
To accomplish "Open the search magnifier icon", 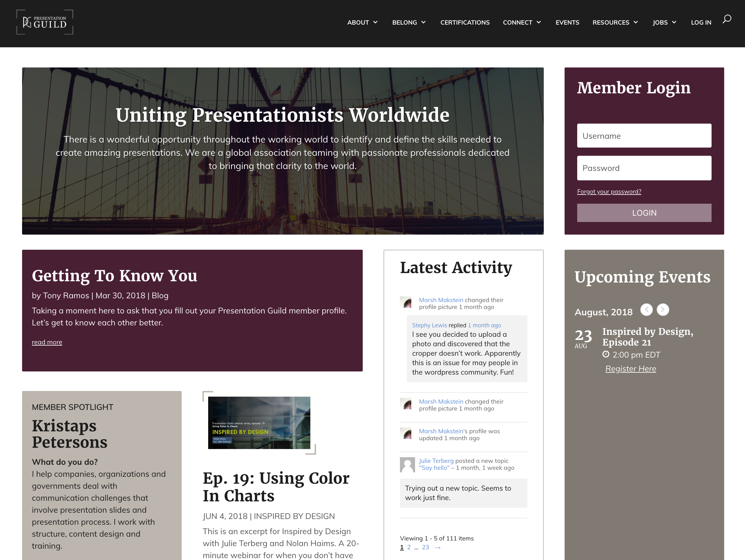I will [727, 19].
